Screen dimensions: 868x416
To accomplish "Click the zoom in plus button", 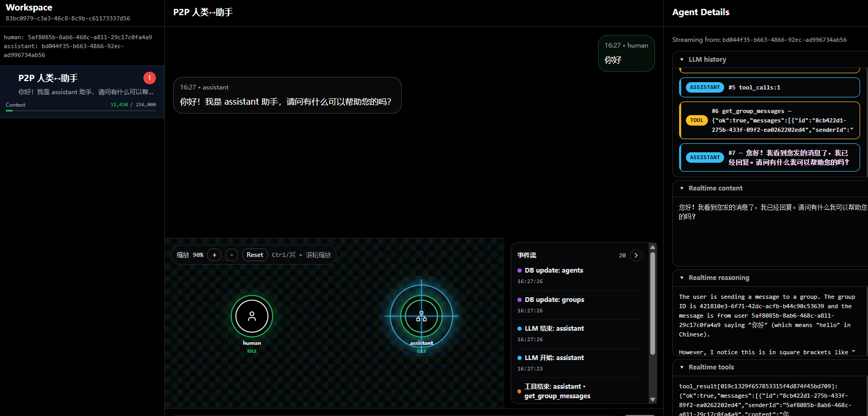I will [x=214, y=255].
